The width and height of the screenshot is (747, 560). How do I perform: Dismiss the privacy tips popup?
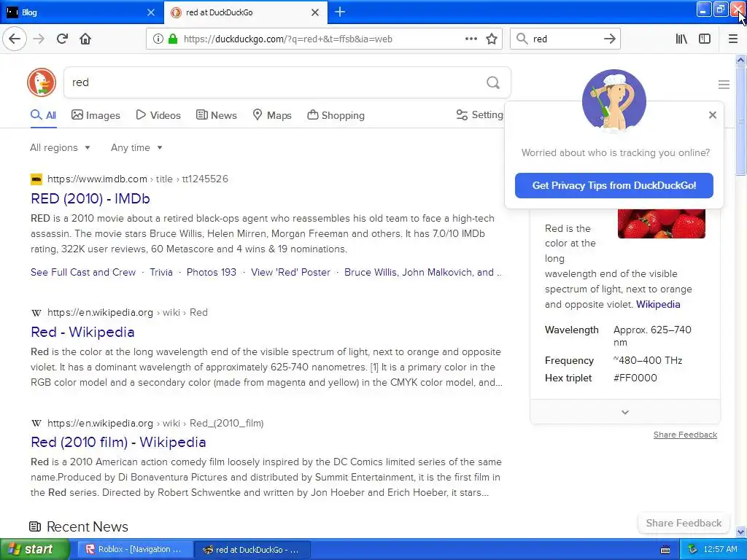pyautogui.click(x=712, y=114)
